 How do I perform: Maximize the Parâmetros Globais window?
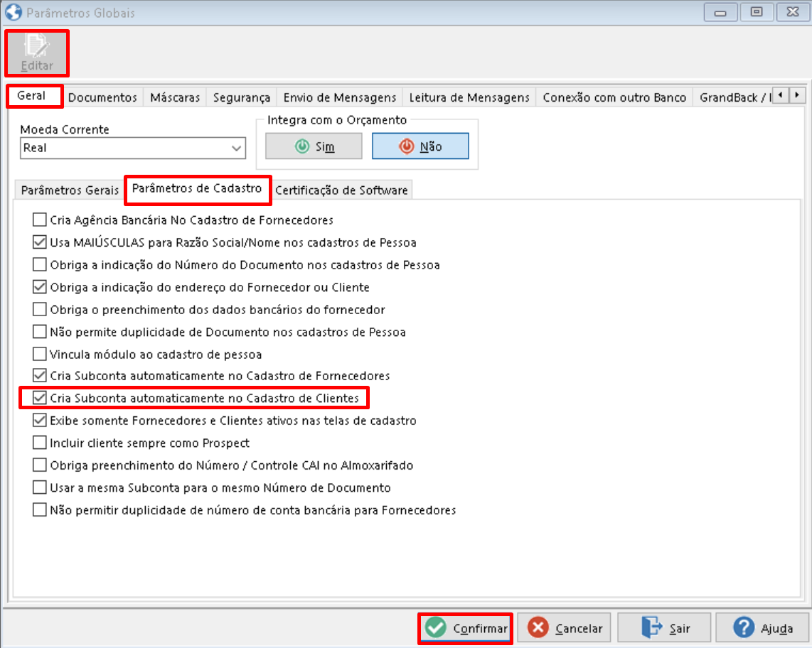[x=757, y=12]
